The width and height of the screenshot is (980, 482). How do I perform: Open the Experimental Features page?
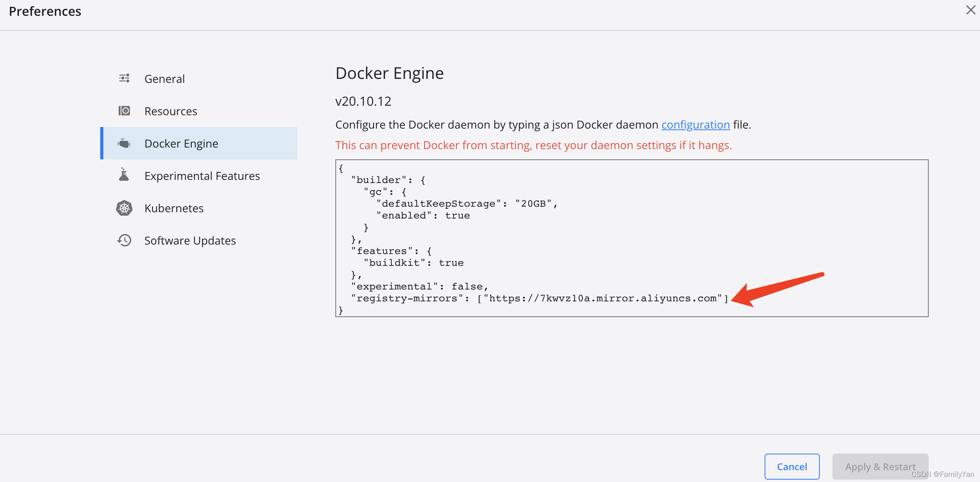click(202, 176)
